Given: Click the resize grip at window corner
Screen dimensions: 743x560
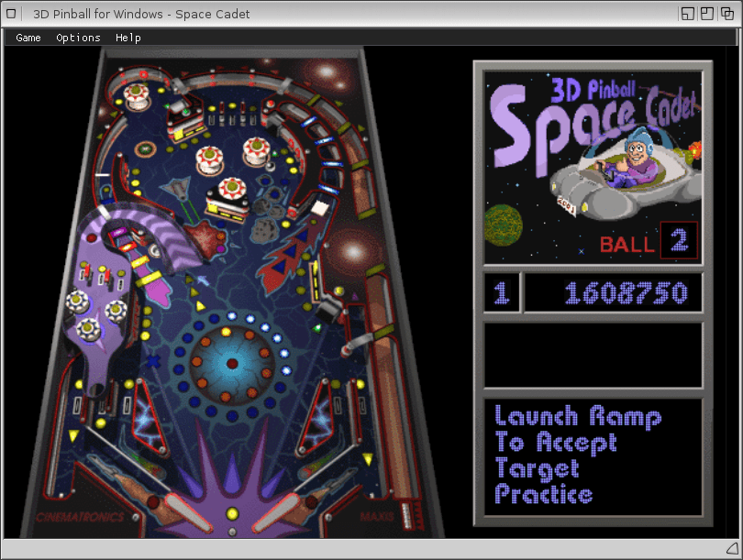Looking at the screenshot, I should point(731,548).
